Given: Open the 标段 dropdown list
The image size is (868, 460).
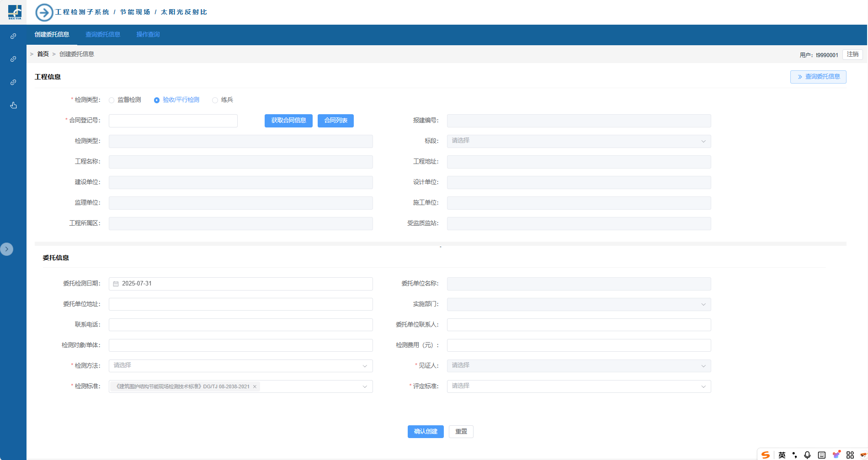Looking at the screenshot, I should tap(578, 141).
